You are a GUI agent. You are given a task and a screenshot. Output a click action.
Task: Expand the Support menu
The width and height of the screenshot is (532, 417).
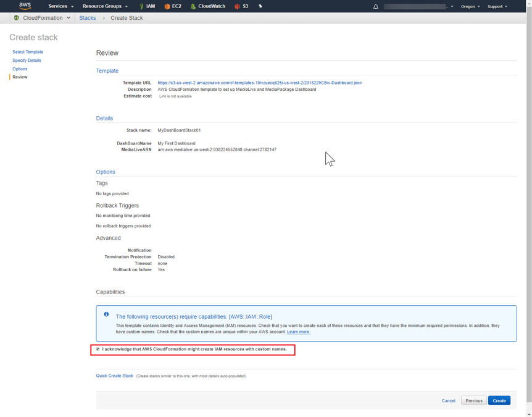(x=497, y=6)
